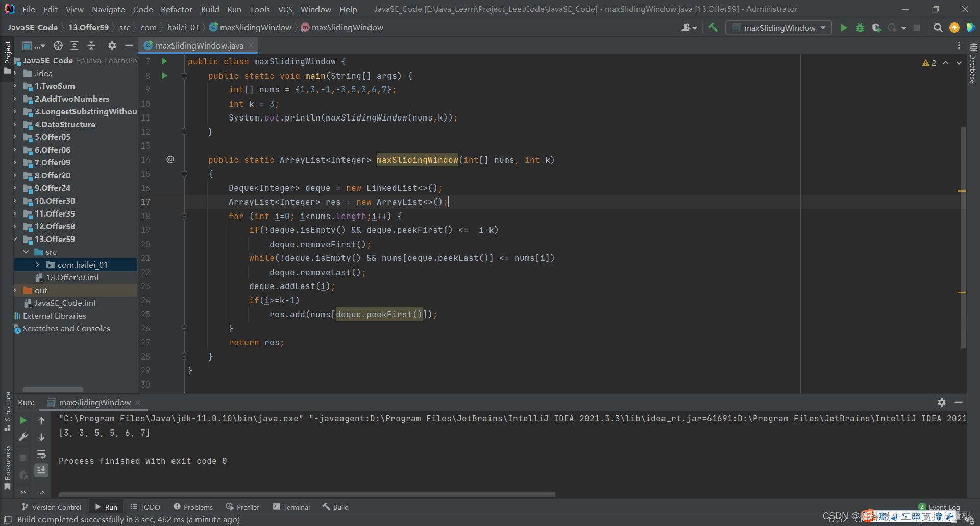The width and height of the screenshot is (980, 526).
Task: Click the editor vertical scrollbar
Action: tap(963, 237)
